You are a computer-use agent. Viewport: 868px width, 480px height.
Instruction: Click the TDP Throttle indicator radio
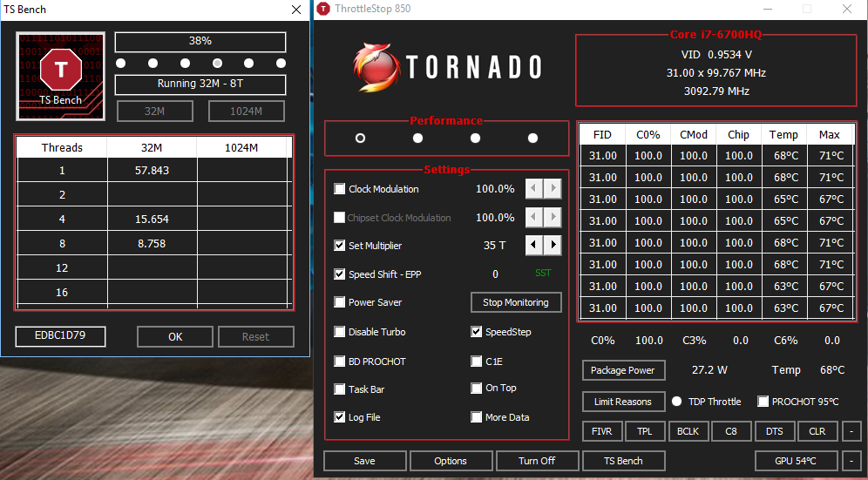[x=676, y=402]
